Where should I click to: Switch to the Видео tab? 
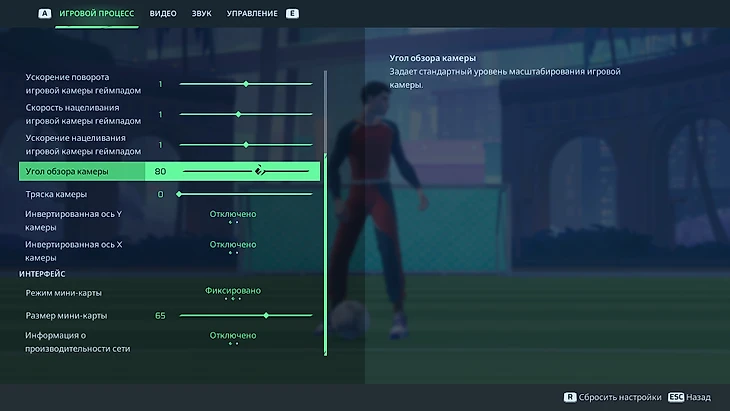click(163, 13)
